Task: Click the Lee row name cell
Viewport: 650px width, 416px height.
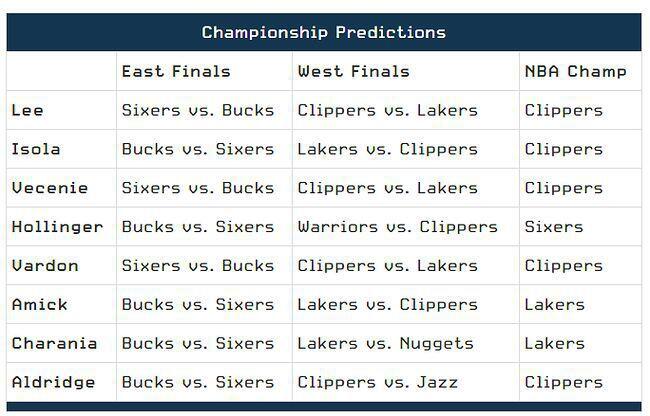Action: click(x=28, y=110)
